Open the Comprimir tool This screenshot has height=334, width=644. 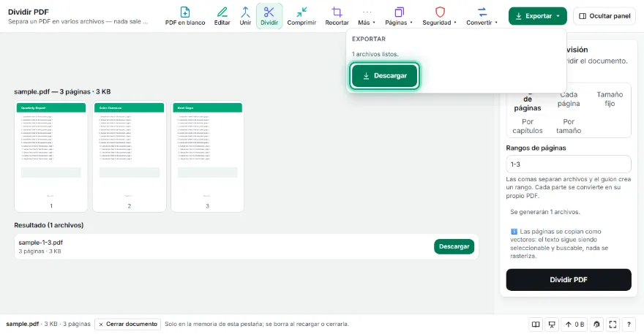302,16
